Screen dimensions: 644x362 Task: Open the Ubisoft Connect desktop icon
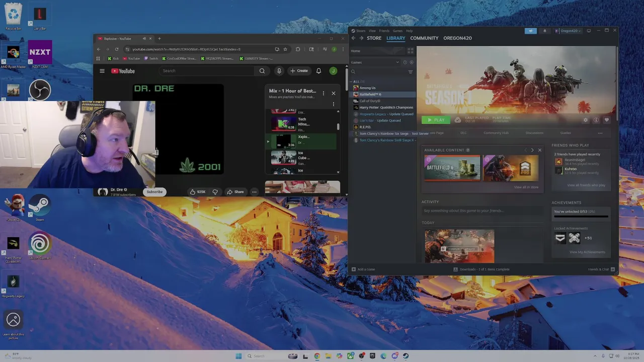40,245
